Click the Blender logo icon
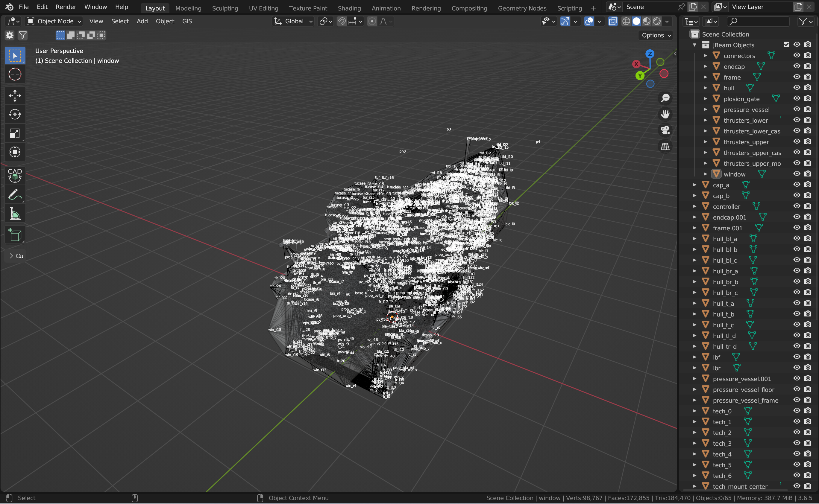Image resolution: width=819 pixels, height=504 pixels. click(x=9, y=7)
